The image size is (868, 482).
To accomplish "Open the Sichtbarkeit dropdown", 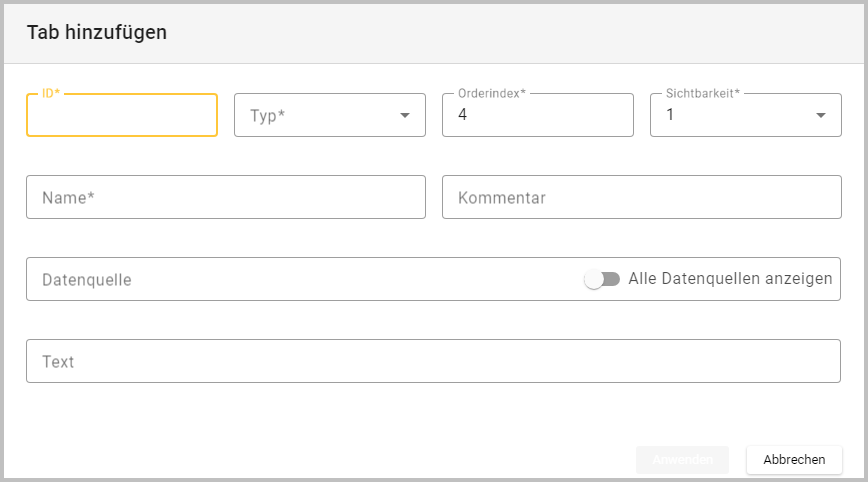I will [x=735, y=116].
